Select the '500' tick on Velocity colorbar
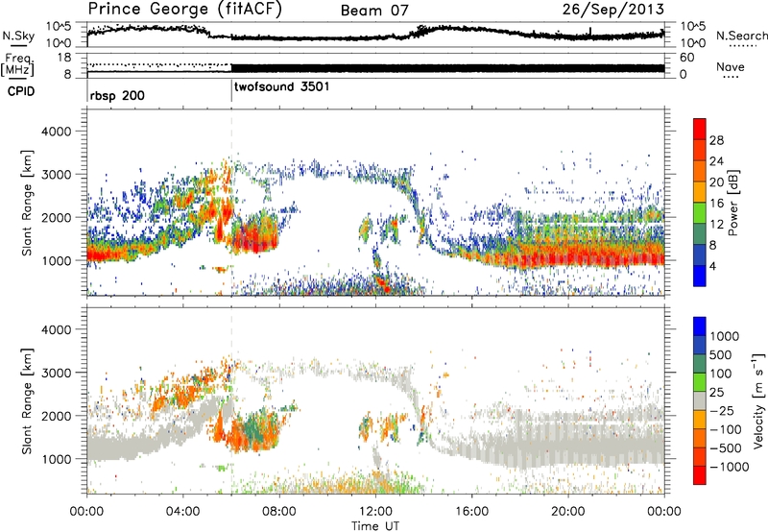Image resolution: width=768 pixels, height=532 pixels. coord(721,354)
